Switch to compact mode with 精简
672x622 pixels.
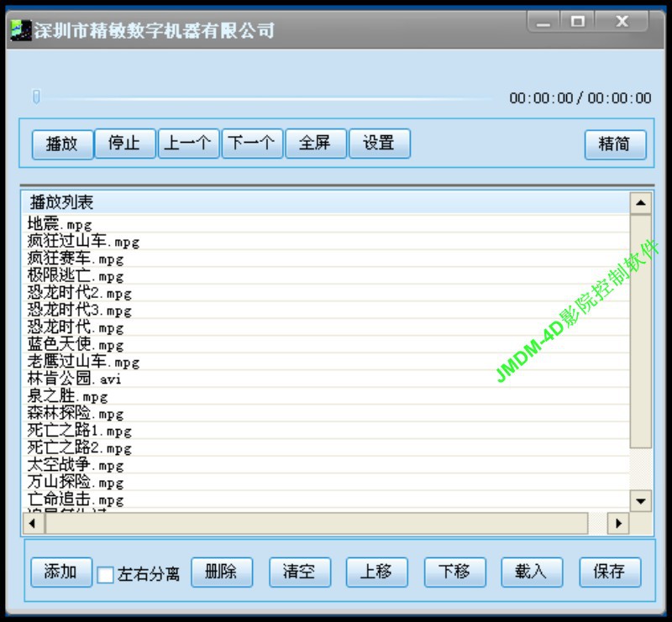615,144
